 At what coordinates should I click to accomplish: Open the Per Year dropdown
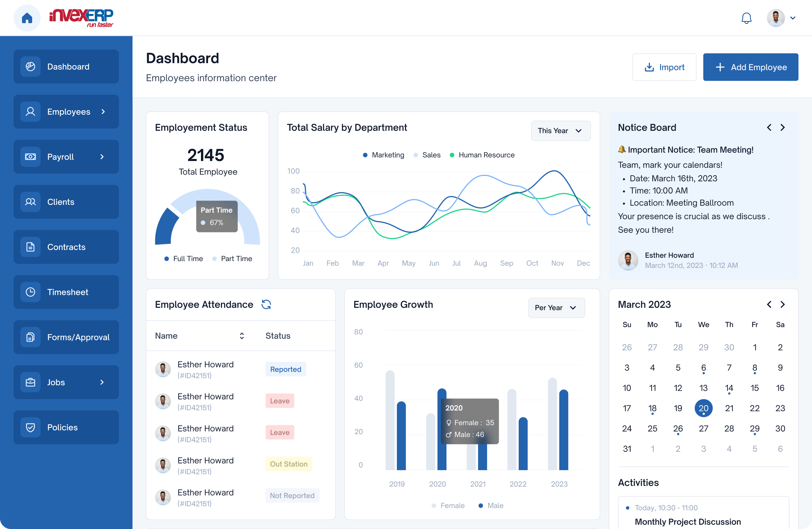(556, 308)
